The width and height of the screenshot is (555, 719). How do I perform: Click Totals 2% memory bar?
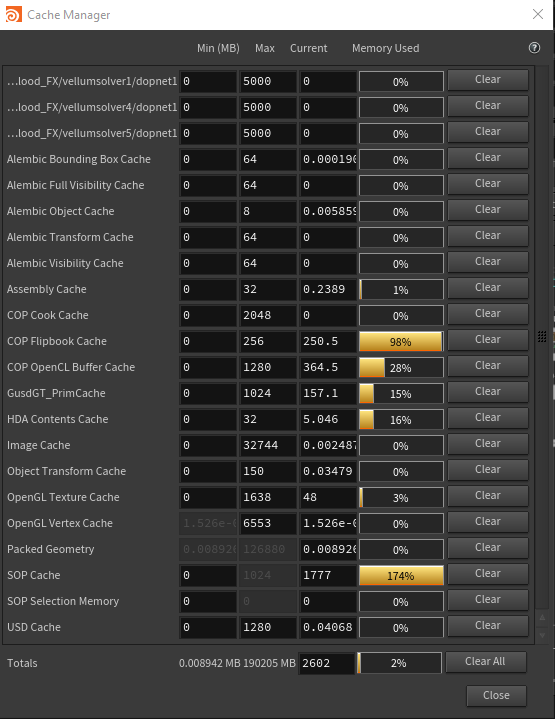click(399, 663)
